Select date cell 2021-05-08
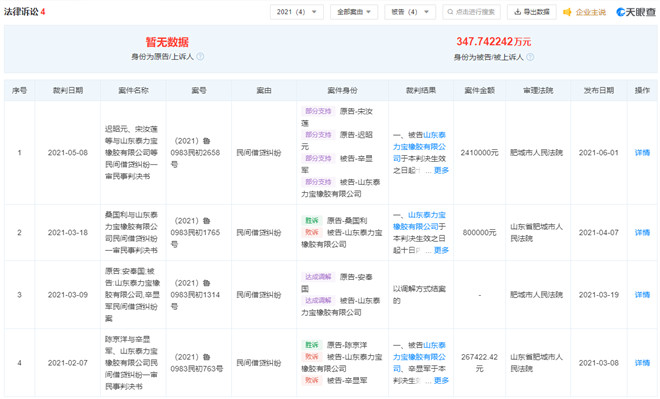Viewport: 660px width, 399px height. pyautogui.click(x=68, y=152)
